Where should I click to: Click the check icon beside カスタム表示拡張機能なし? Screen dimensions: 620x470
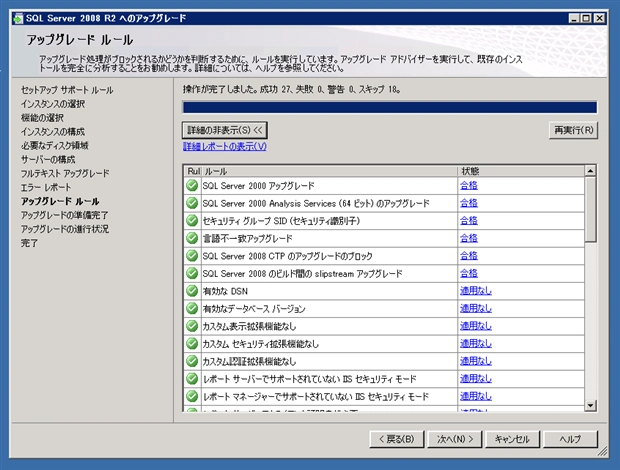point(192,326)
